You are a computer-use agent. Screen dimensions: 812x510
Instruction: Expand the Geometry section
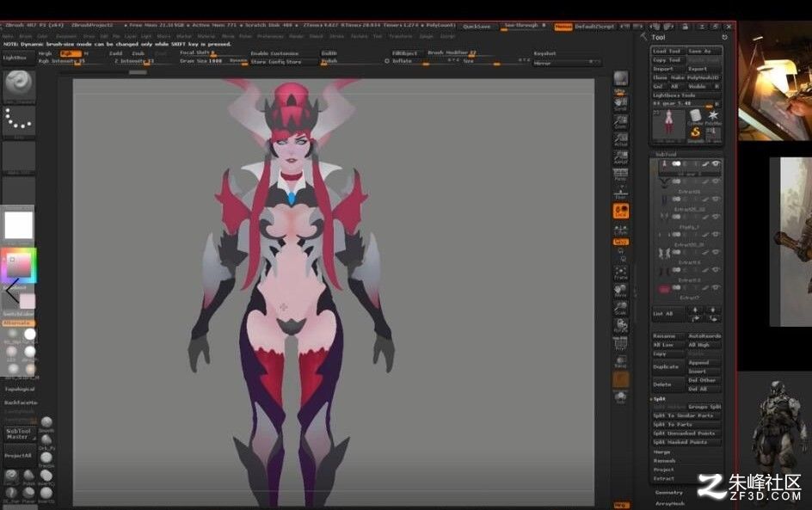pos(668,493)
